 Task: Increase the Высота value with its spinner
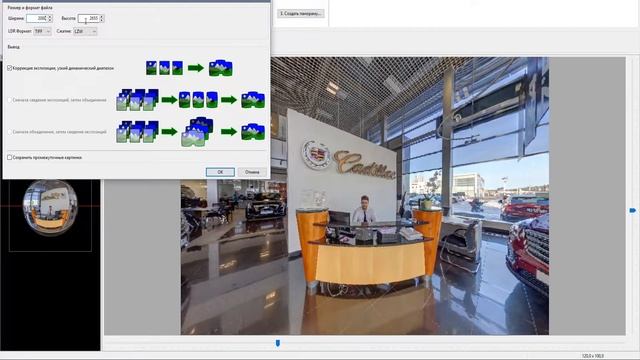tap(102, 16)
